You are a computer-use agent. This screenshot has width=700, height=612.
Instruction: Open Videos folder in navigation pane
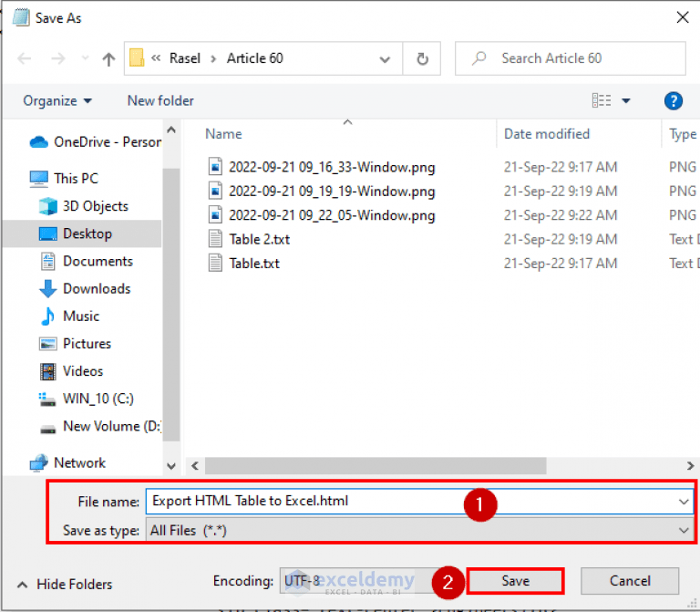tap(71, 371)
